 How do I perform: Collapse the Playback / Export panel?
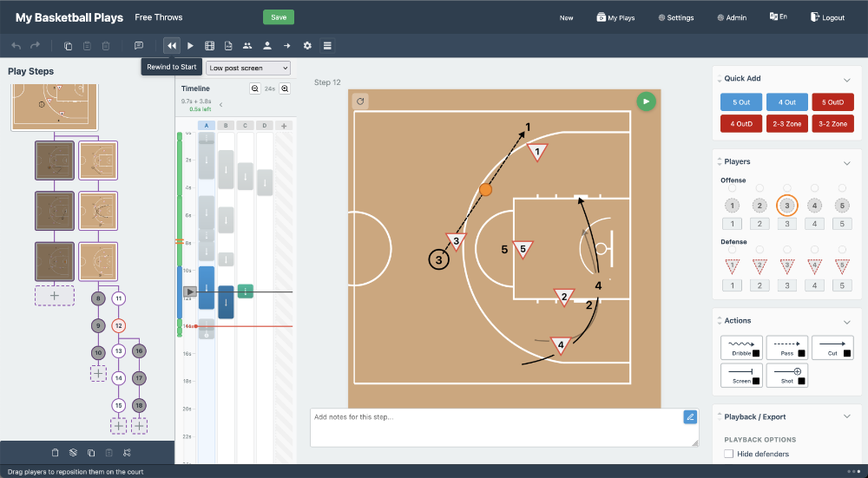(846, 416)
